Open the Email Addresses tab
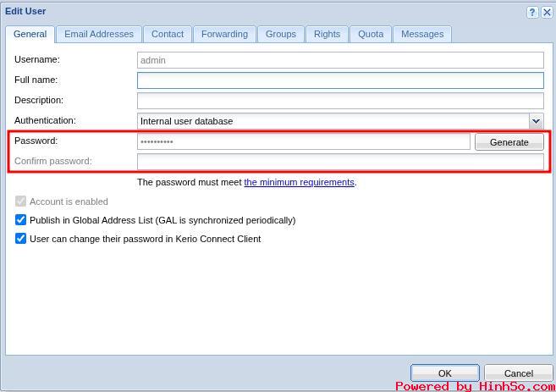This screenshot has height=392, width=556. coord(99,34)
